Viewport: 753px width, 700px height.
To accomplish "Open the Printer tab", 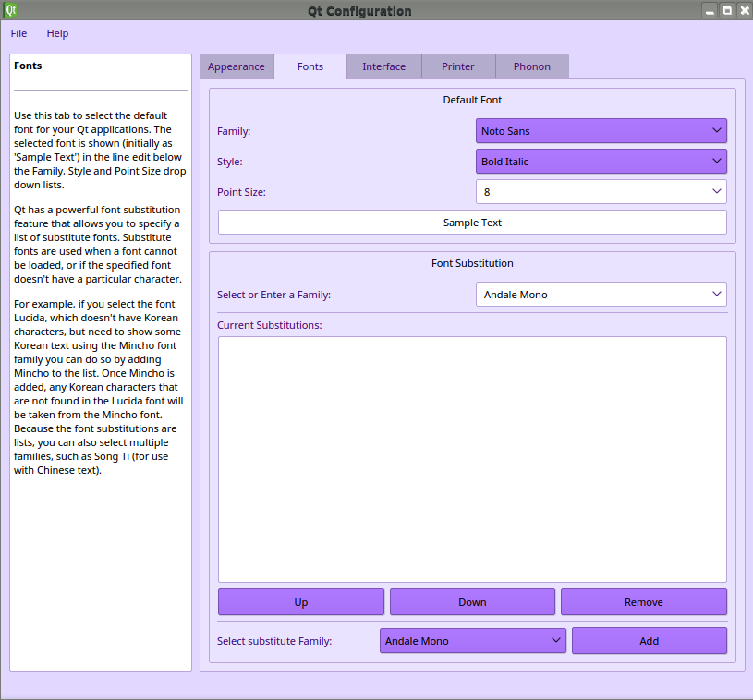I will pyautogui.click(x=458, y=66).
